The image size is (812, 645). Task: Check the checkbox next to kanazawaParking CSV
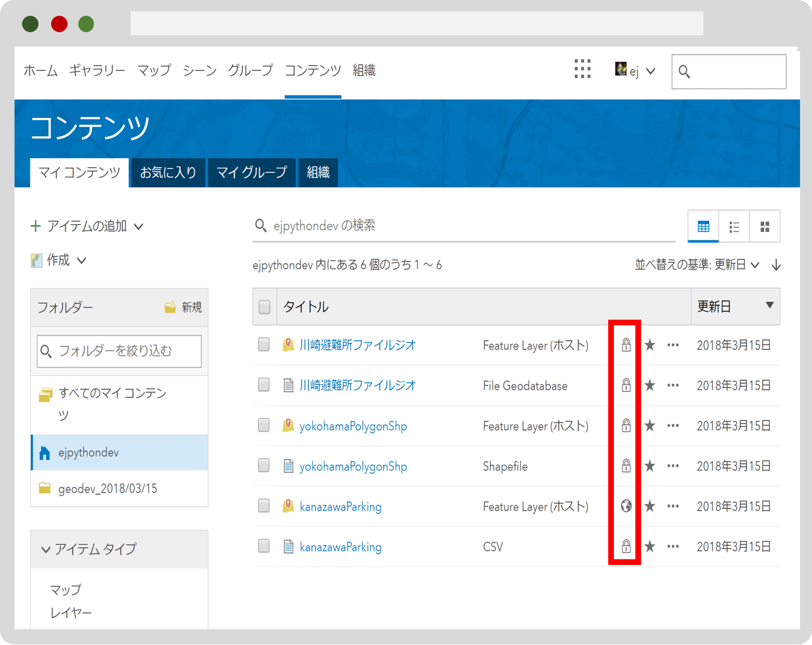tap(264, 547)
